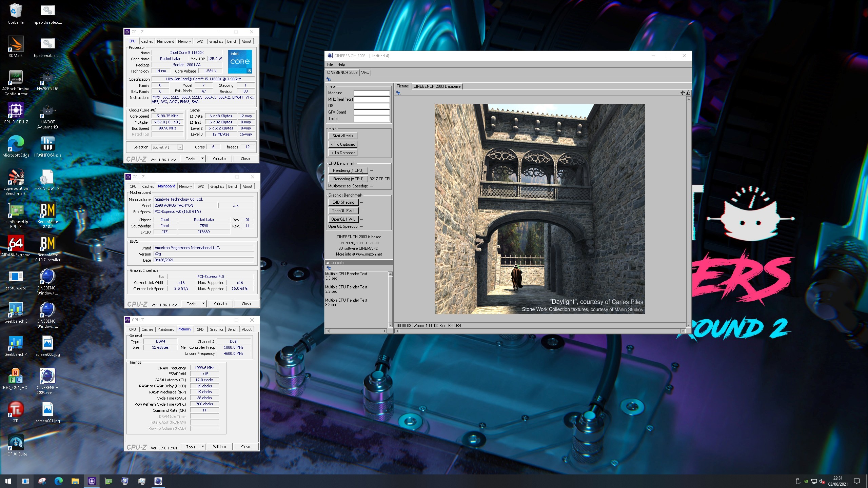Click Start all tests in Cinebench
868x488 pixels.
[x=343, y=136]
